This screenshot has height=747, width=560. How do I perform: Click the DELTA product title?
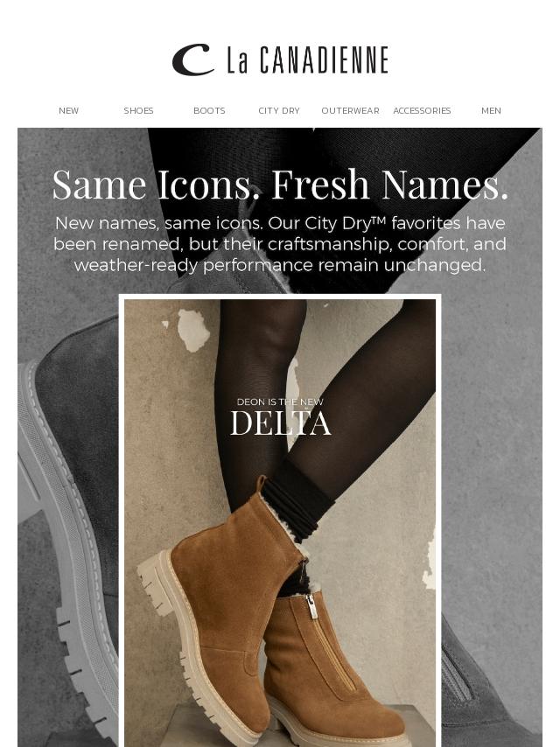click(x=280, y=423)
